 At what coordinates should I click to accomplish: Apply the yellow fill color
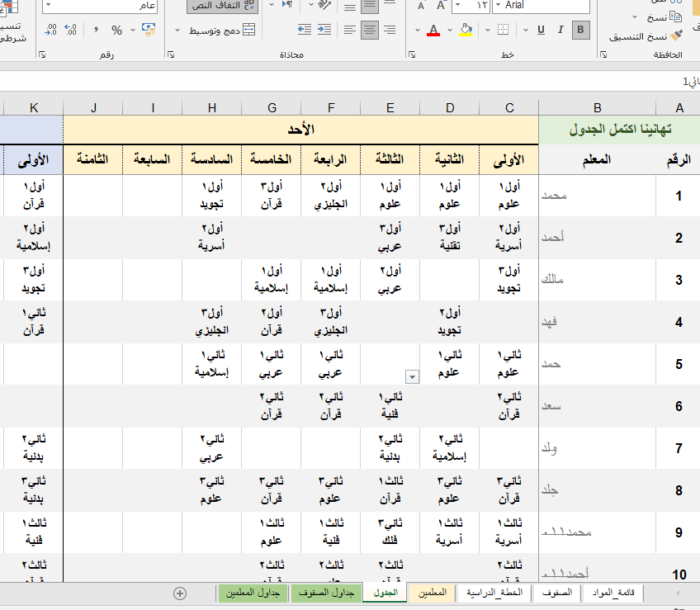(x=466, y=30)
